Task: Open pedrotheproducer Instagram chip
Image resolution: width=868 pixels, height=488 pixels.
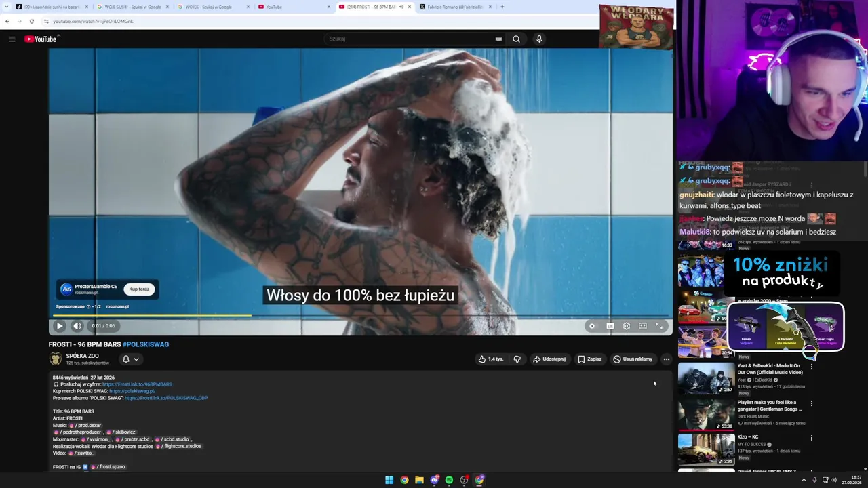Action: point(78,432)
